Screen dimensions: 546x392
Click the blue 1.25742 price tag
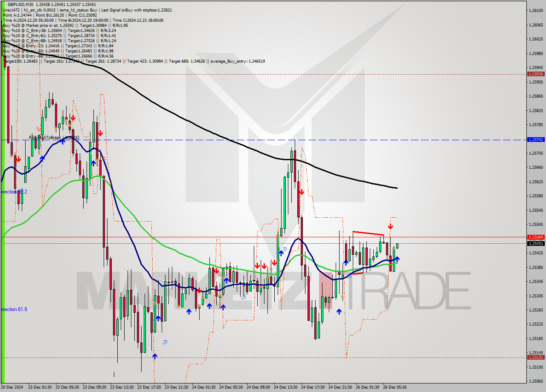[x=536, y=139]
